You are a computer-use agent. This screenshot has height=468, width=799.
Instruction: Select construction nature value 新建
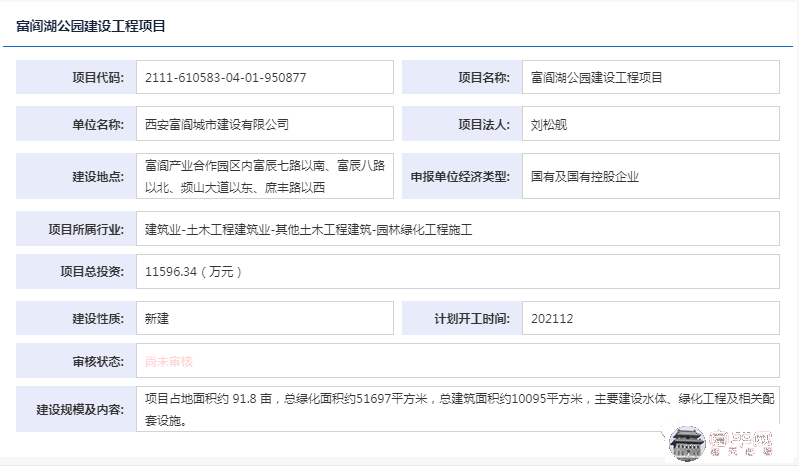pyautogui.click(x=156, y=319)
